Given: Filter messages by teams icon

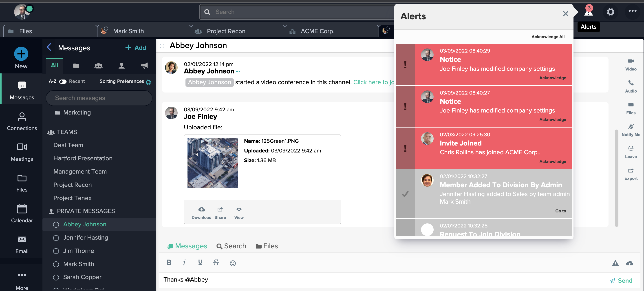Looking at the screenshot, I should point(98,66).
